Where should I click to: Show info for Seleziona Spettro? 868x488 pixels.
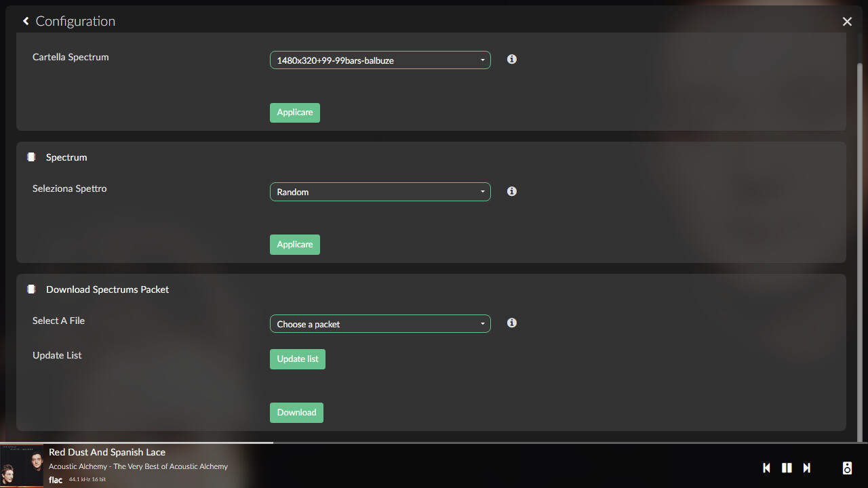[x=512, y=191]
